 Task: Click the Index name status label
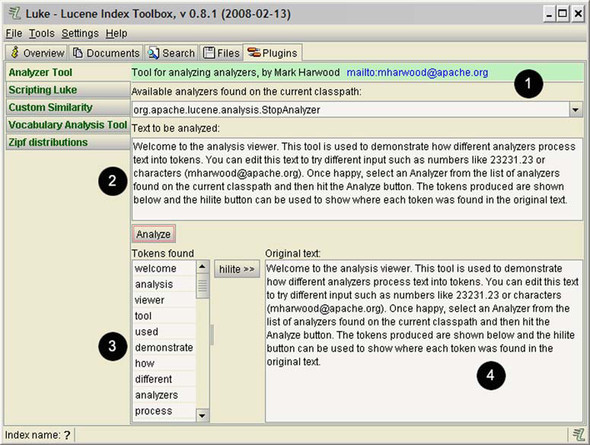point(38,435)
